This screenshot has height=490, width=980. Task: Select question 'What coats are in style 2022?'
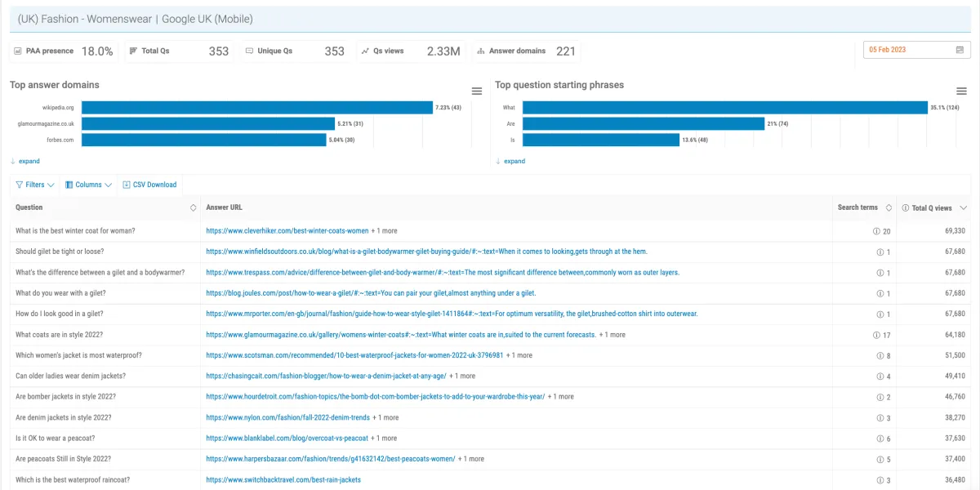pos(59,335)
